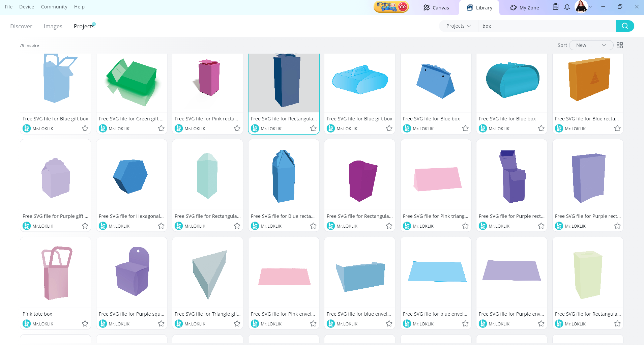Expand the account menu arrow beside avatar
644x345 pixels.
(x=590, y=7)
